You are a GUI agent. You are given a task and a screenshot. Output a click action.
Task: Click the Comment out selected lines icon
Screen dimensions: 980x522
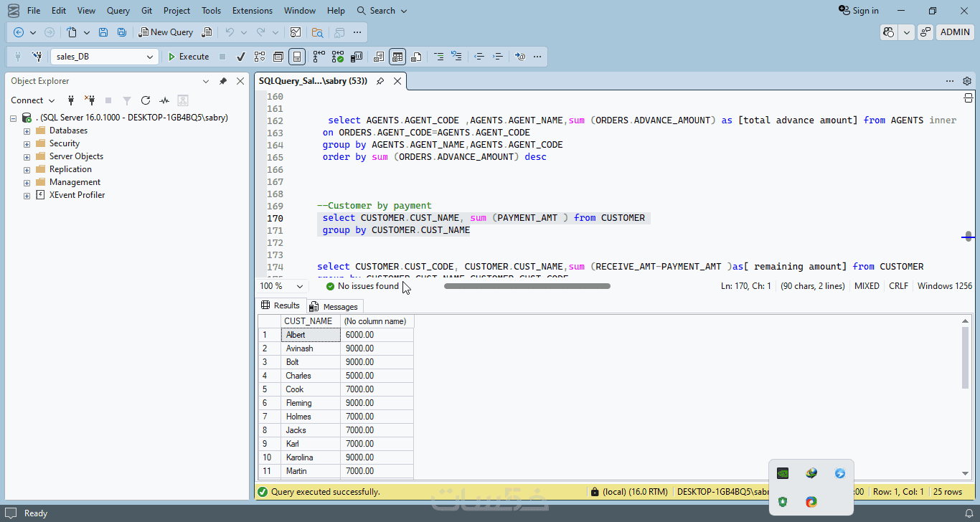point(438,57)
